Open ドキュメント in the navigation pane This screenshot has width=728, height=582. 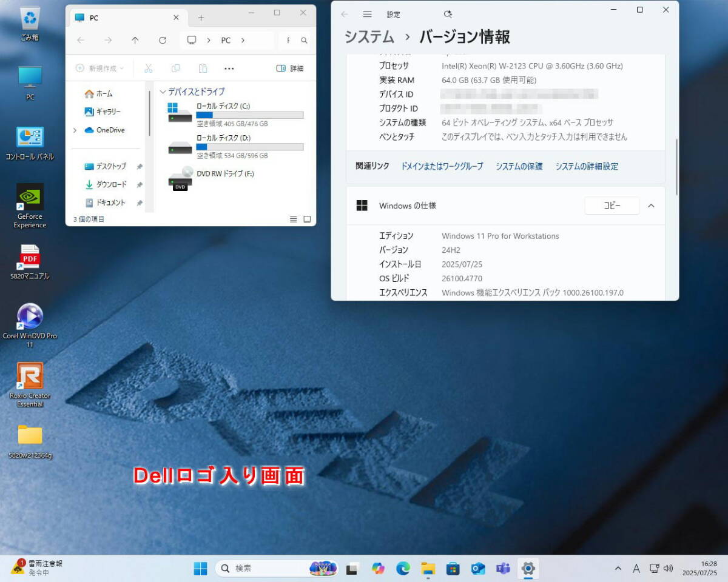[x=106, y=202]
